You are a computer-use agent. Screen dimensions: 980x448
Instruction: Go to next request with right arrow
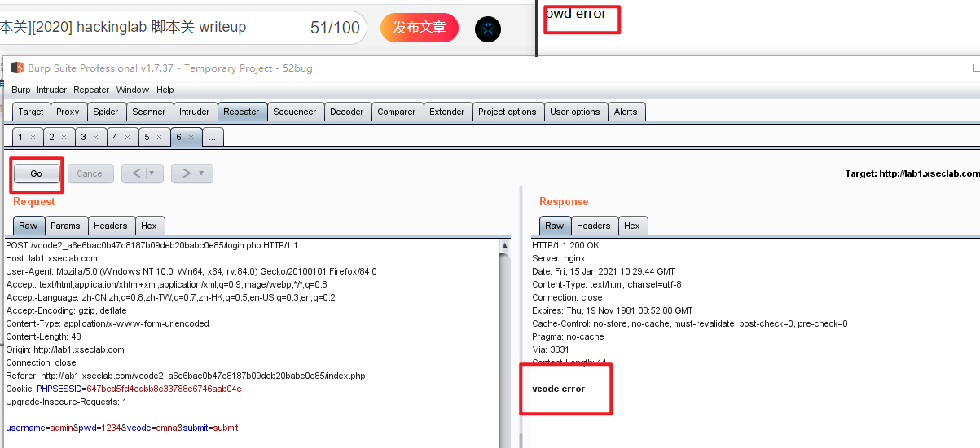coord(186,173)
